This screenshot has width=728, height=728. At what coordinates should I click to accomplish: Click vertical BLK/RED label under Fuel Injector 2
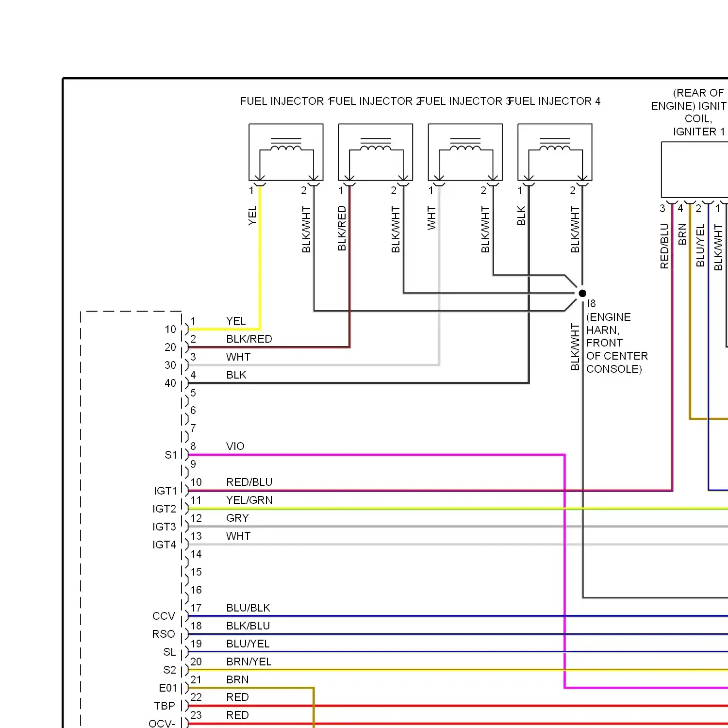342,229
